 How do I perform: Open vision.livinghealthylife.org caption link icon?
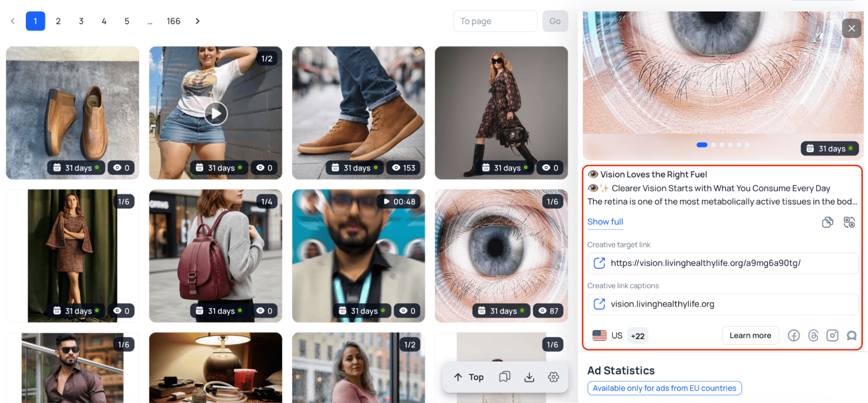point(599,304)
